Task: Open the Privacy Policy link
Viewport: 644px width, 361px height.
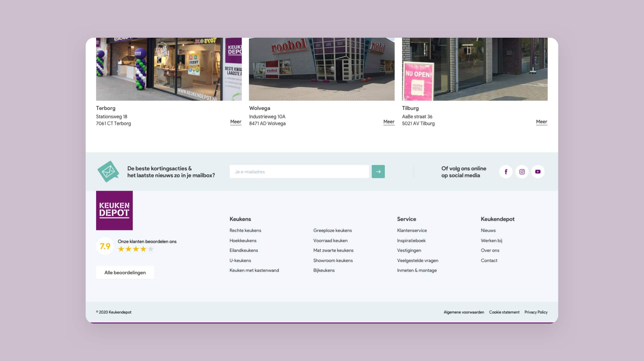Action: [536, 312]
